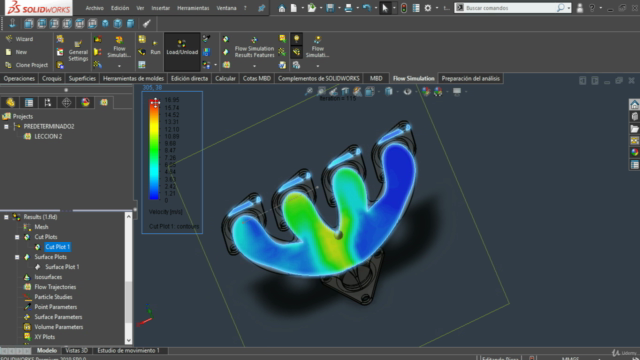Open Flow Simulation analysis tree tab
The image size is (640, 360).
tap(104, 102)
